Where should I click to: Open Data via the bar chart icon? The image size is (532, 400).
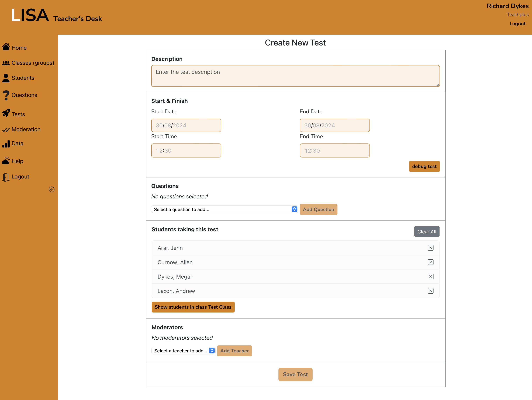point(6,144)
